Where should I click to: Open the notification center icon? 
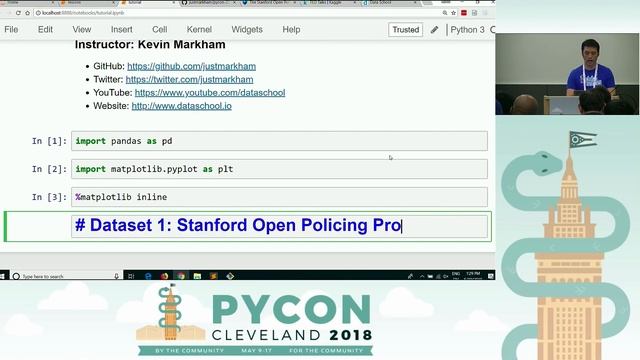coord(491,276)
